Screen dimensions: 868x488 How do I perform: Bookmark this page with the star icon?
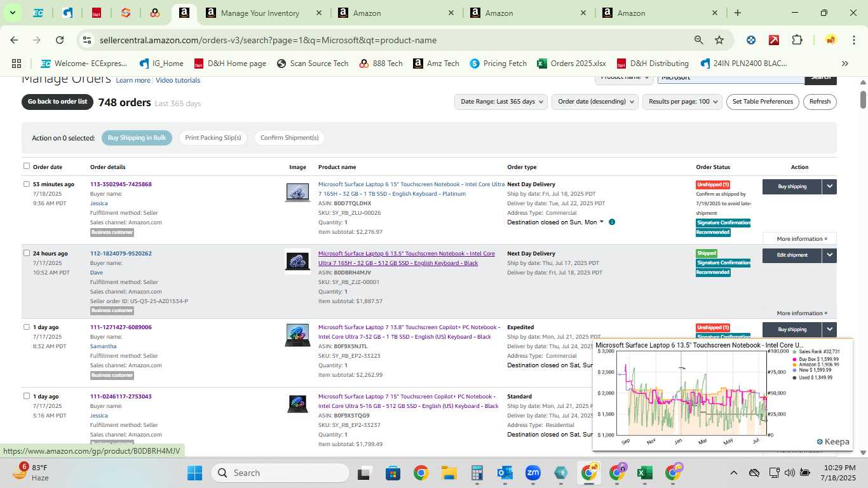[719, 40]
